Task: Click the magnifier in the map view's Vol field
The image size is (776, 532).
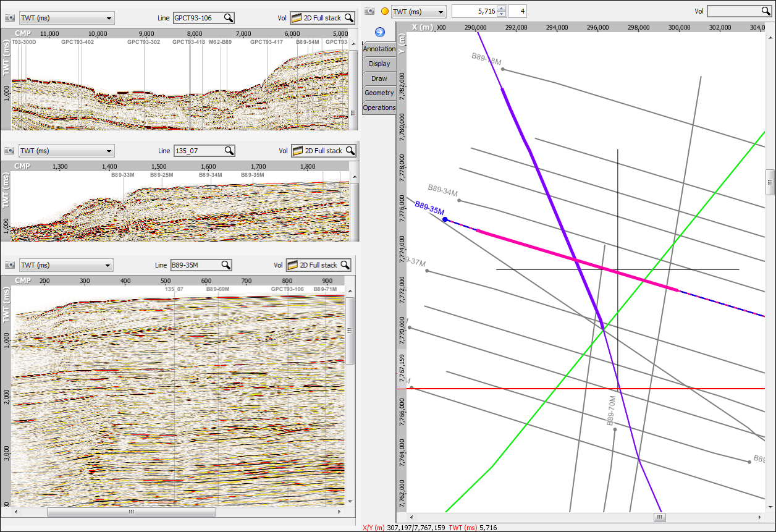Action: pos(765,11)
